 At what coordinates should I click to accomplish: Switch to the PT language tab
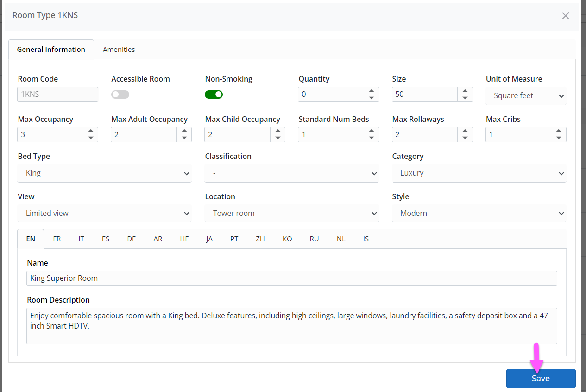point(234,239)
